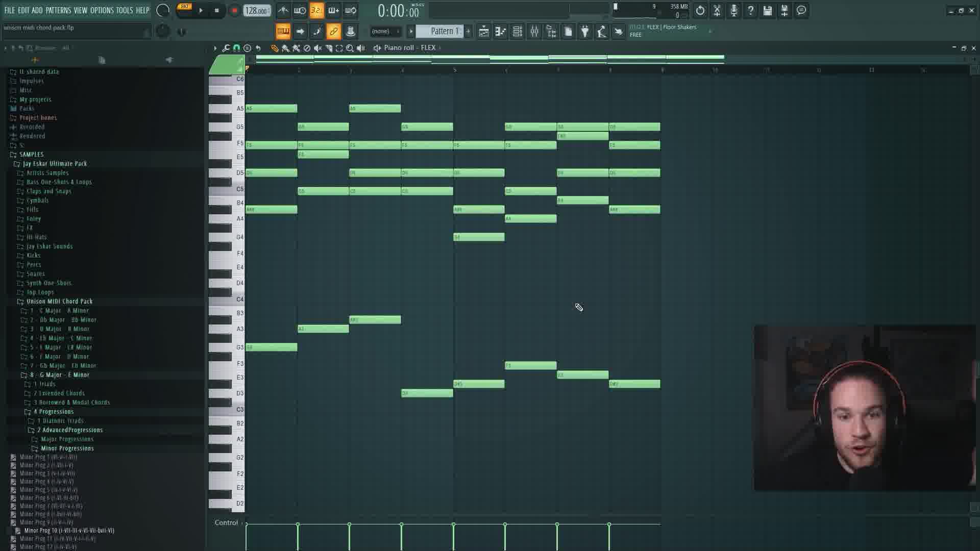The image size is (980, 551).
Task: Toggle the typing keyboard to piano button
Action: tap(283, 32)
